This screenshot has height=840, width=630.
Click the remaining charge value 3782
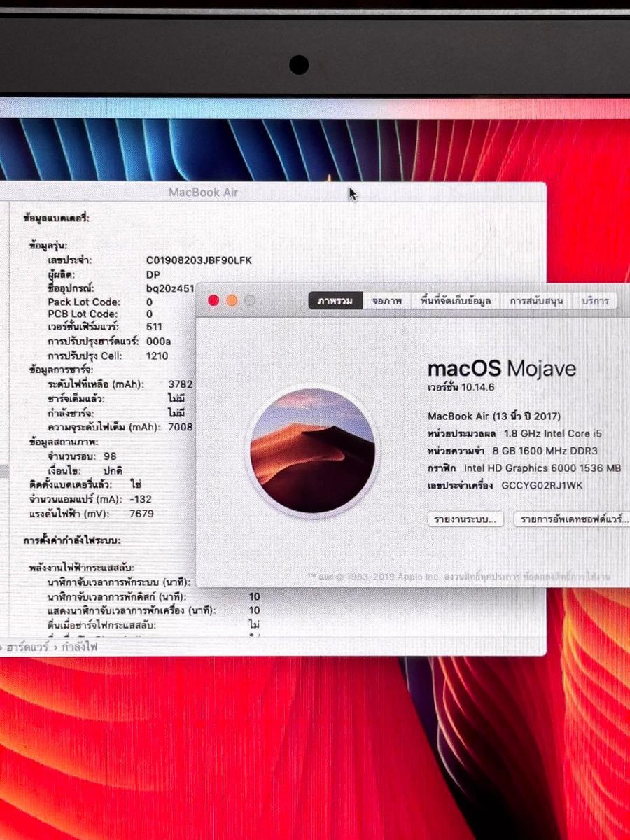click(181, 384)
